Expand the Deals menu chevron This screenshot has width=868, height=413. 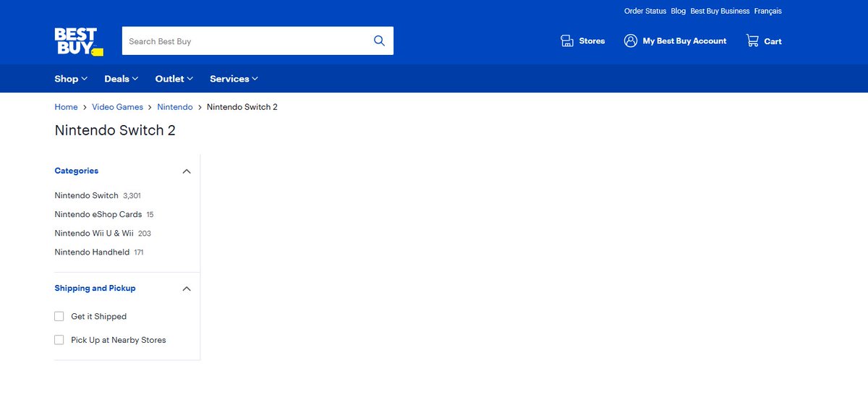point(135,79)
